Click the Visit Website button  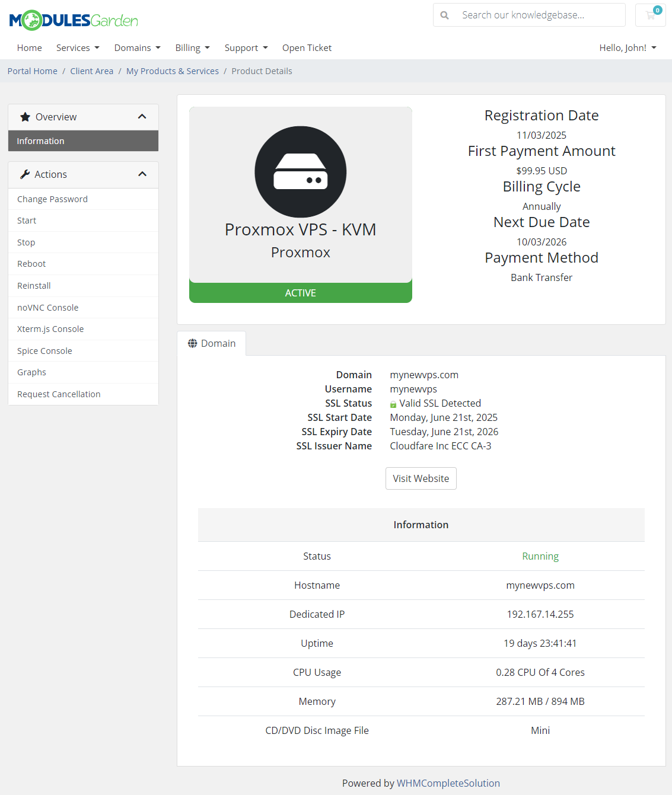coord(421,478)
